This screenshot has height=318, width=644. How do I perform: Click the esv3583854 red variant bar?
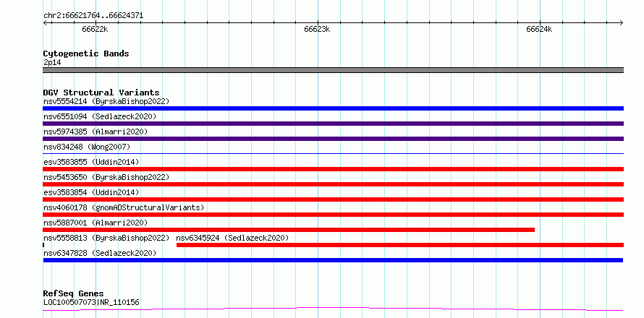pyautogui.click(x=333, y=199)
